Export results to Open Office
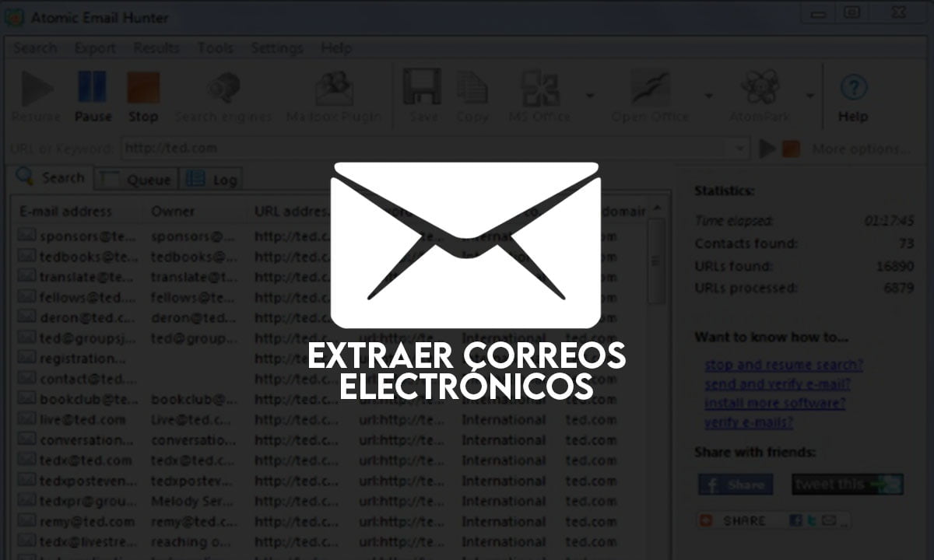This screenshot has height=560, width=934. click(x=650, y=96)
